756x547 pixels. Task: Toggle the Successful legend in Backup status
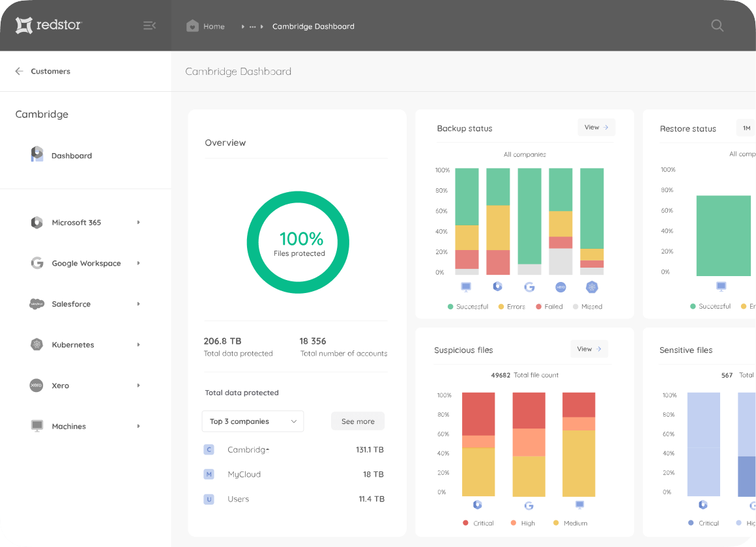pos(468,306)
